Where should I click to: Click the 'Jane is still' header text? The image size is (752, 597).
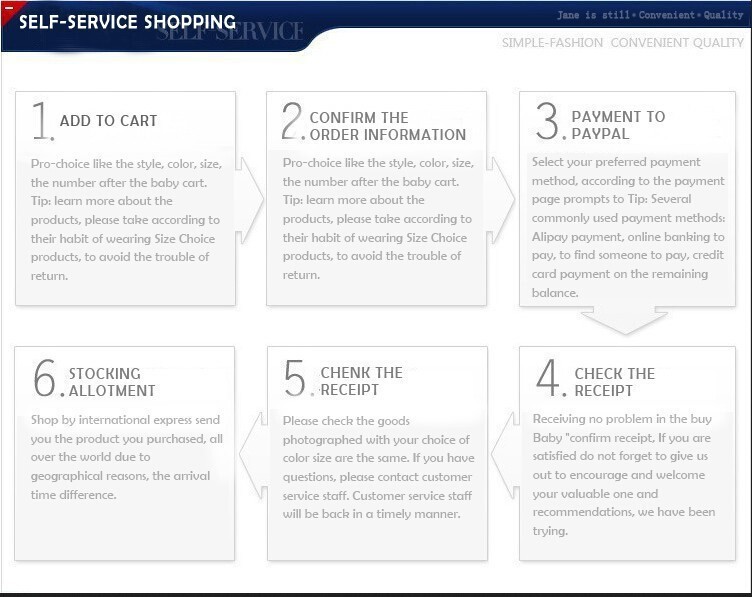[594, 15]
